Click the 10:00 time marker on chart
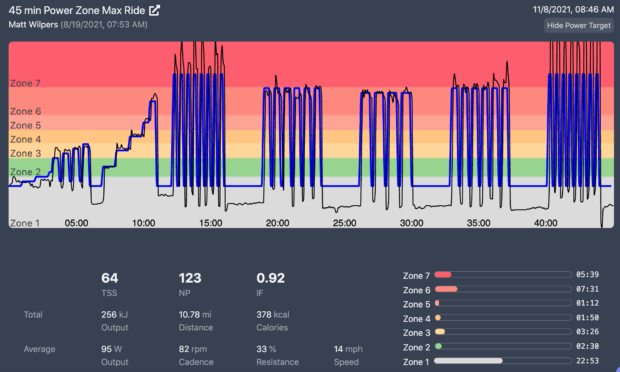This screenshot has height=372, width=620. 144,223
